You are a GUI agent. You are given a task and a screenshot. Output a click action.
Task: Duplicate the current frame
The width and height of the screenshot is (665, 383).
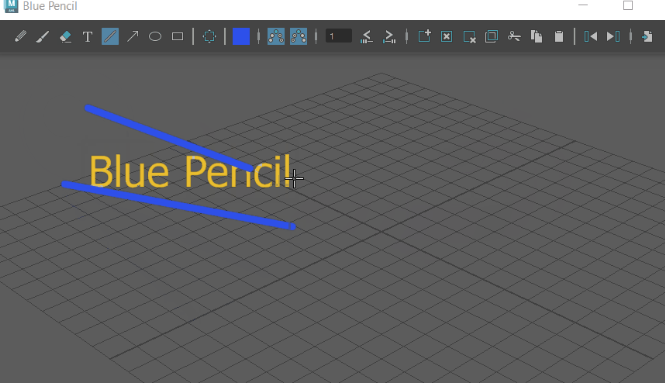tap(492, 36)
